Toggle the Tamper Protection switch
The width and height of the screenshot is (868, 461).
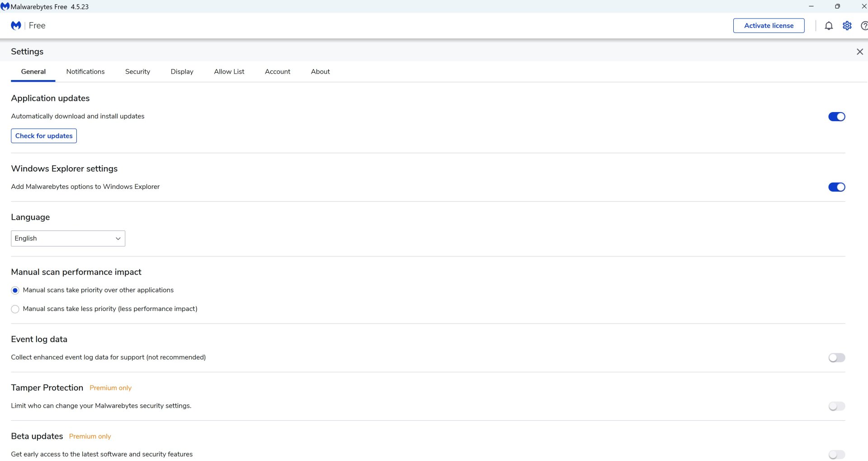[836, 406]
